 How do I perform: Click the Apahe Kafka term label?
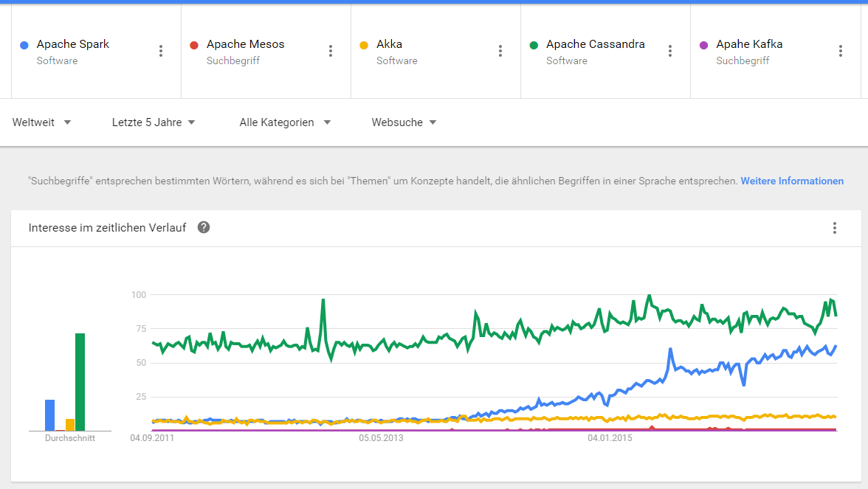749,44
